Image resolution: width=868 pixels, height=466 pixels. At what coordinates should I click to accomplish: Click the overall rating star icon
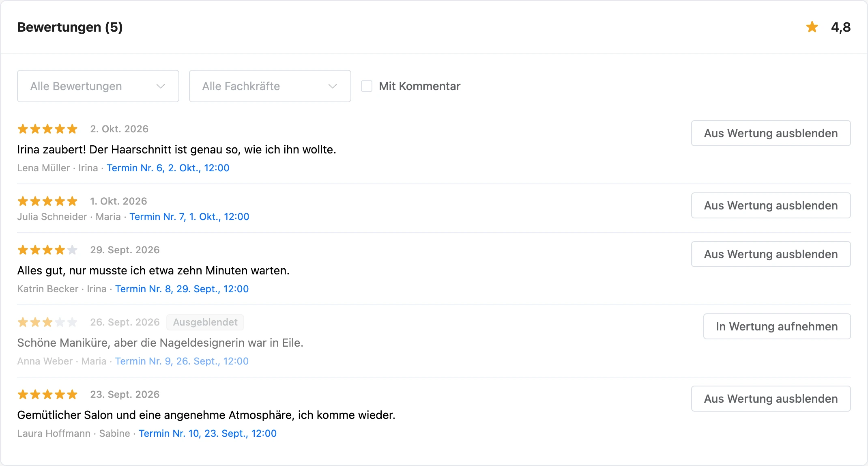point(812,27)
